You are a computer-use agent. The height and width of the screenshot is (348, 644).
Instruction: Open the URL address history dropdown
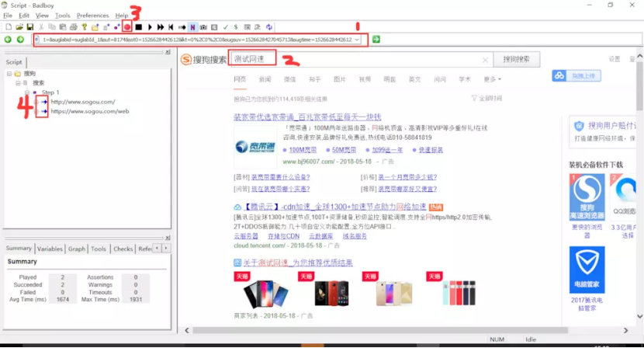[357, 40]
